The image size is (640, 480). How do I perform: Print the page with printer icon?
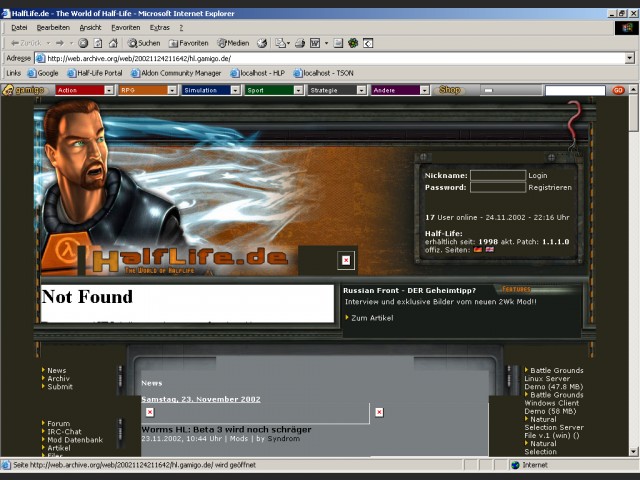(300, 43)
